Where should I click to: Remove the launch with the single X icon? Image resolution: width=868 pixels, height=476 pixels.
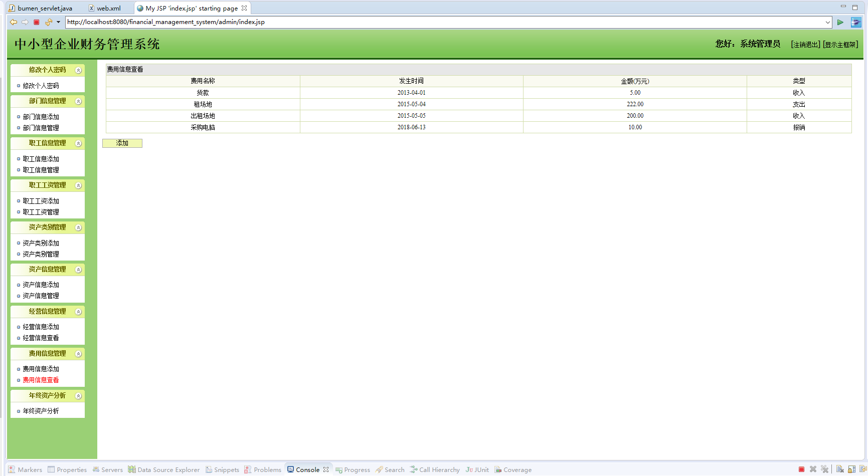(x=813, y=469)
